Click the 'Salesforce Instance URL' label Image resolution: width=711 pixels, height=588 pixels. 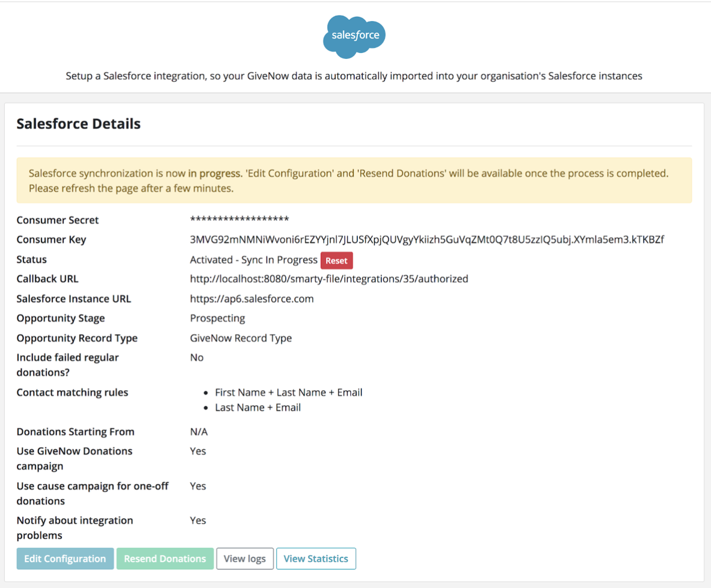(74, 299)
